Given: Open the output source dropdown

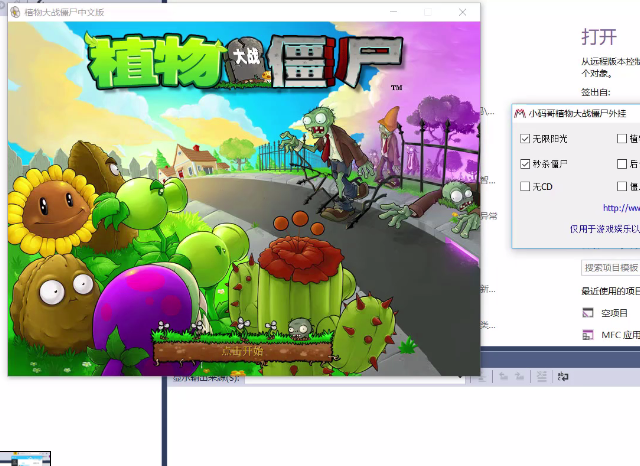Looking at the screenshot, I should pos(461,378).
